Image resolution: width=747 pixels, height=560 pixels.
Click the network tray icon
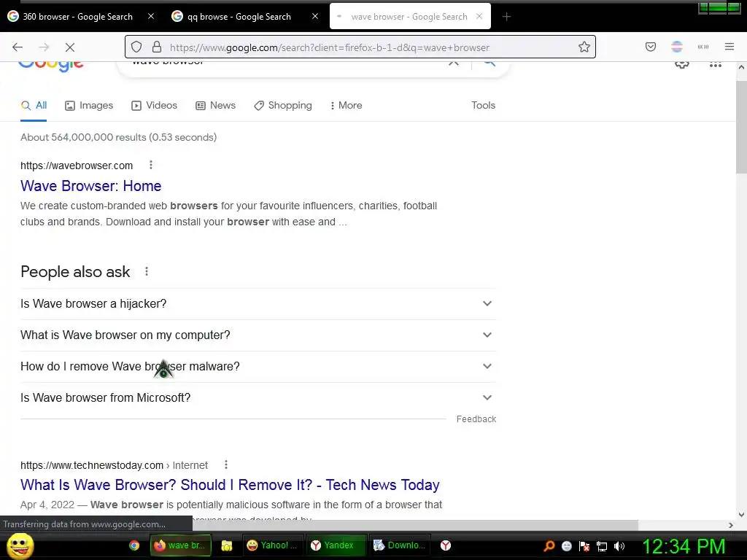click(602, 546)
